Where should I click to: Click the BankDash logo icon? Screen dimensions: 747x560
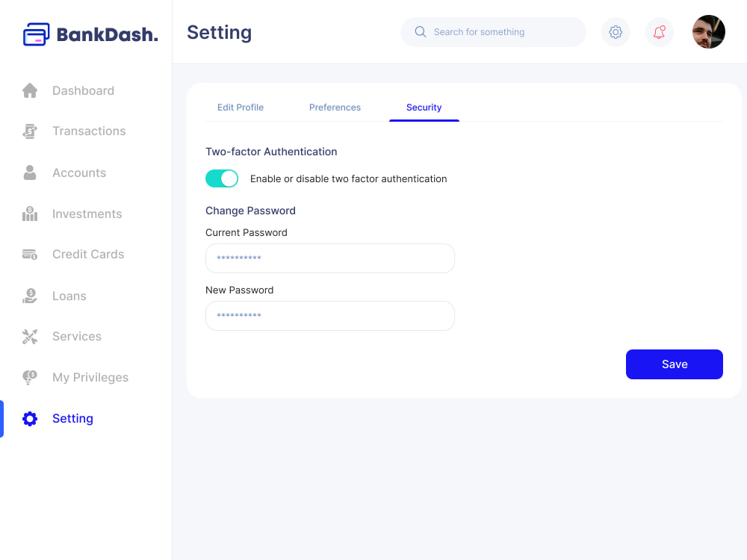pos(36,34)
